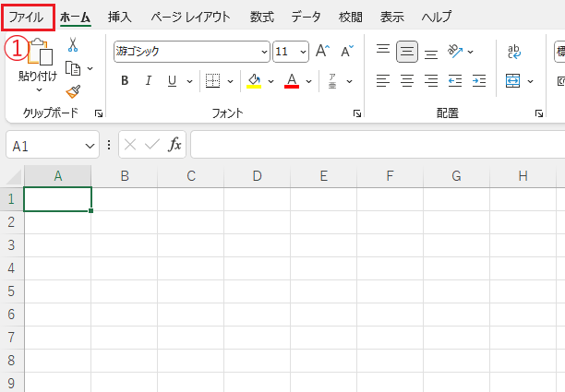The image size is (565, 392).
Task: Select the ホーム tab
Action: click(x=75, y=18)
